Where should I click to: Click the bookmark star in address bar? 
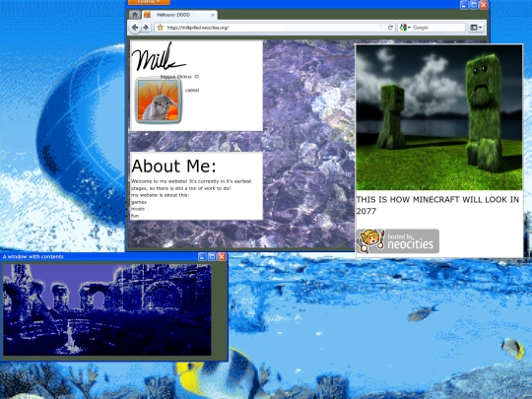coord(161,28)
